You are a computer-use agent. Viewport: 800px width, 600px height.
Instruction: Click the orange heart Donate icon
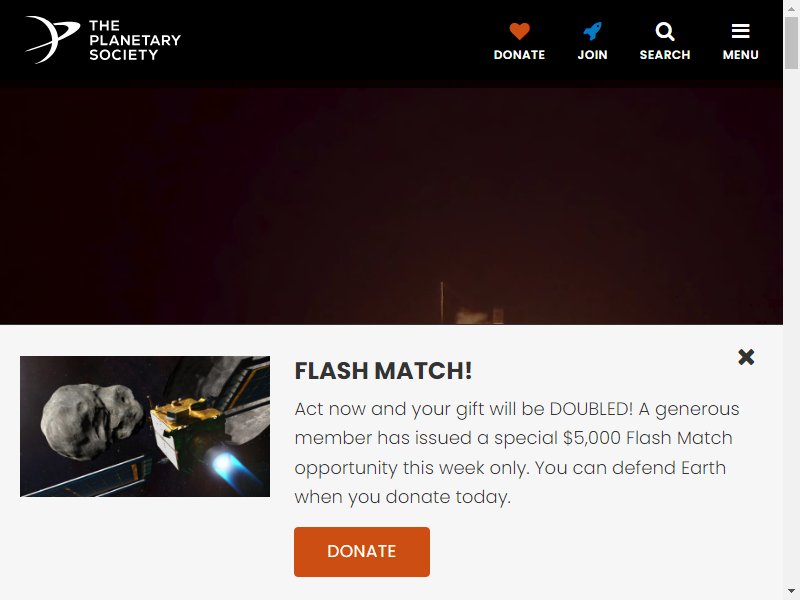click(x=519, y=31)
